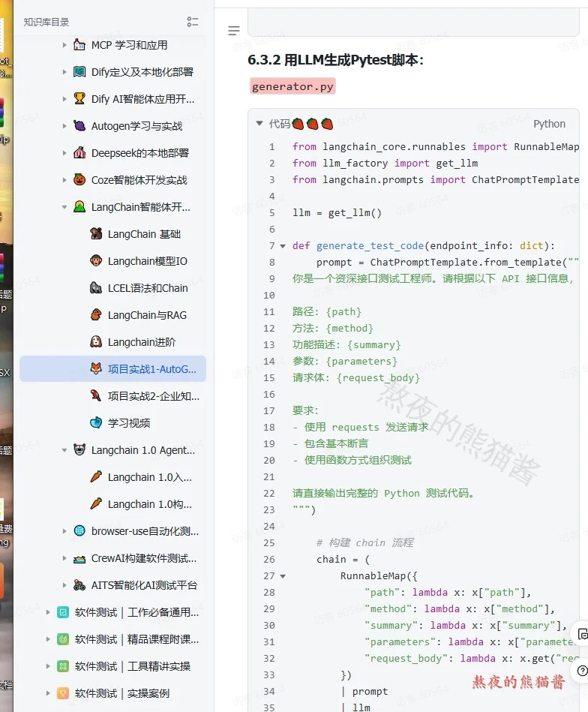
Task: Open the 项目实战2-企业知 page
Action: point(154,396)
